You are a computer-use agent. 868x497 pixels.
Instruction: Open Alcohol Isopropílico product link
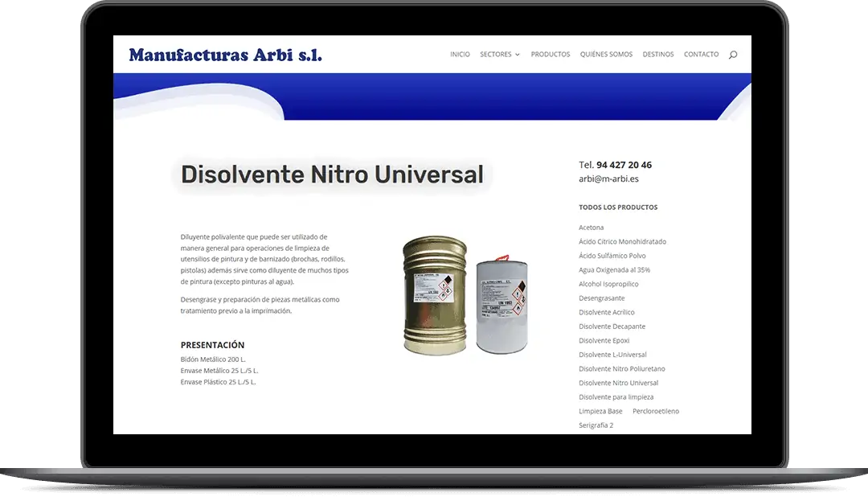[608, 284]
